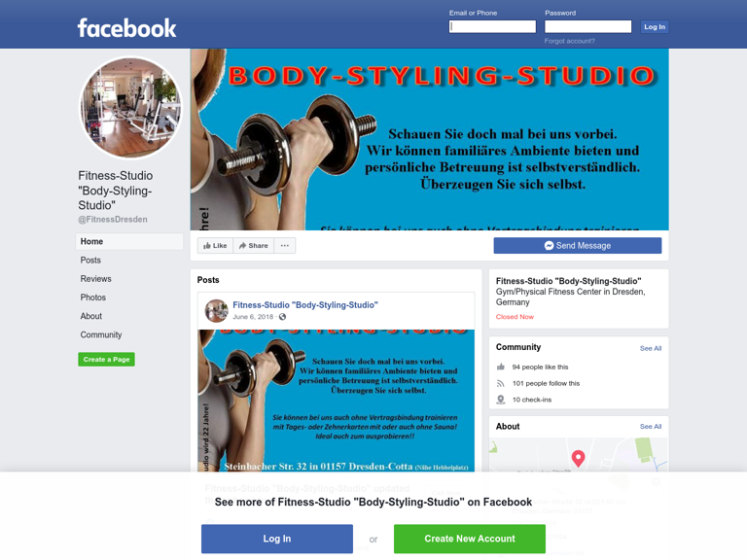Viewport: 747px width, 560px height.
Task: Click the Share arrow button
Action: click(254, 246)
